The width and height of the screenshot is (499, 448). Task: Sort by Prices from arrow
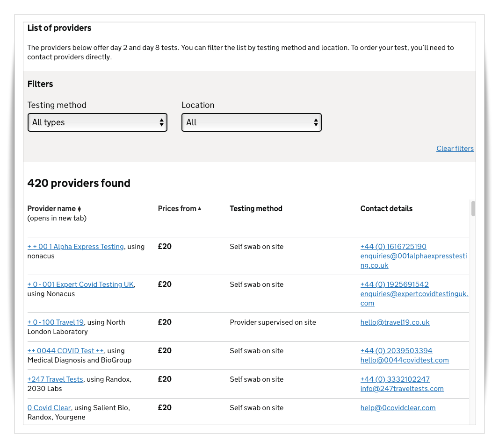coord(200,208)
